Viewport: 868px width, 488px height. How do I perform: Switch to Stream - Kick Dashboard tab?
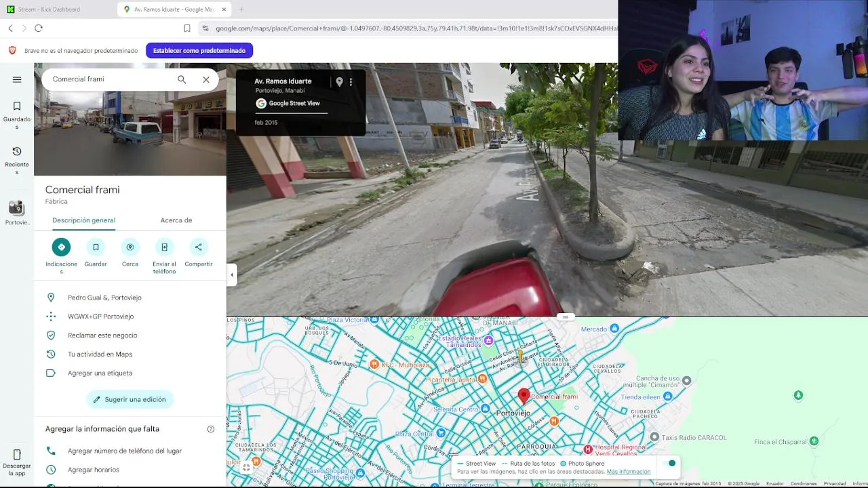click(x=58, y=9)
